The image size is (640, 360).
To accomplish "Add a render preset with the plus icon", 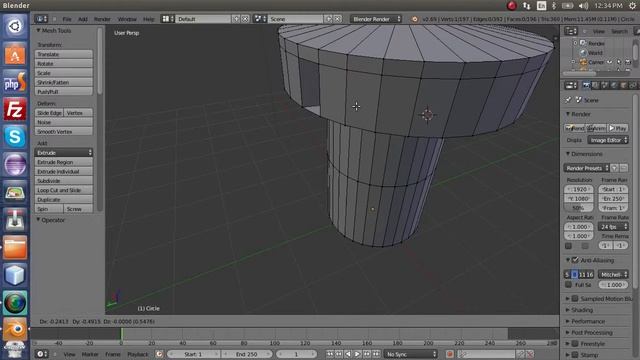I will 615,168.
